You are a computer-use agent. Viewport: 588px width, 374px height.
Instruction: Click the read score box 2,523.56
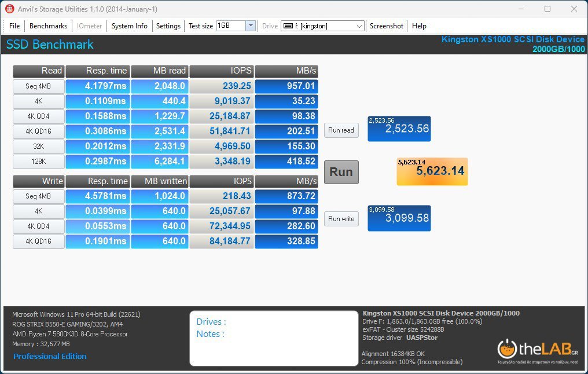tap(399, 129)
